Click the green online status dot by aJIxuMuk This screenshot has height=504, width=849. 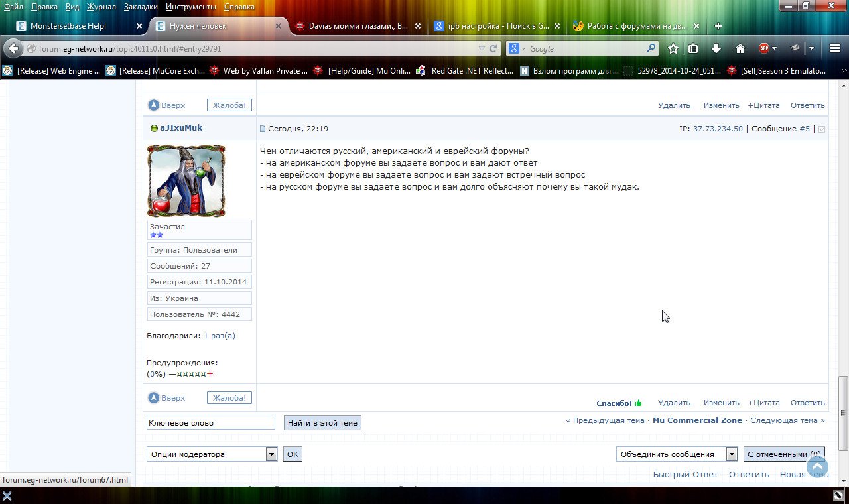(x=154, y=128)
